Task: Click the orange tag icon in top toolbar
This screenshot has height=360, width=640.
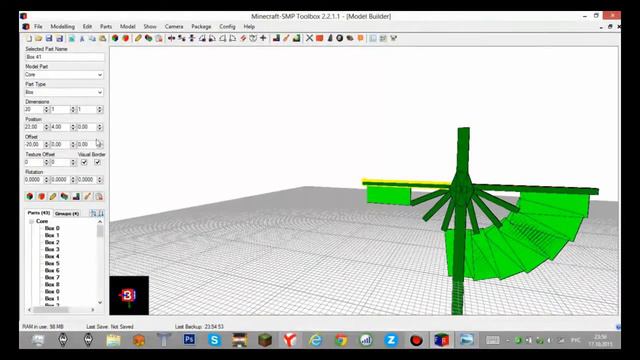Action: (360, 38)
